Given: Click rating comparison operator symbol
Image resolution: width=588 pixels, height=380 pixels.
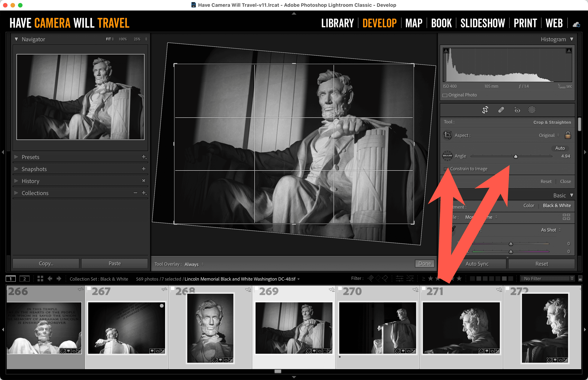Looking at the screenshot, I should point(424,279).
